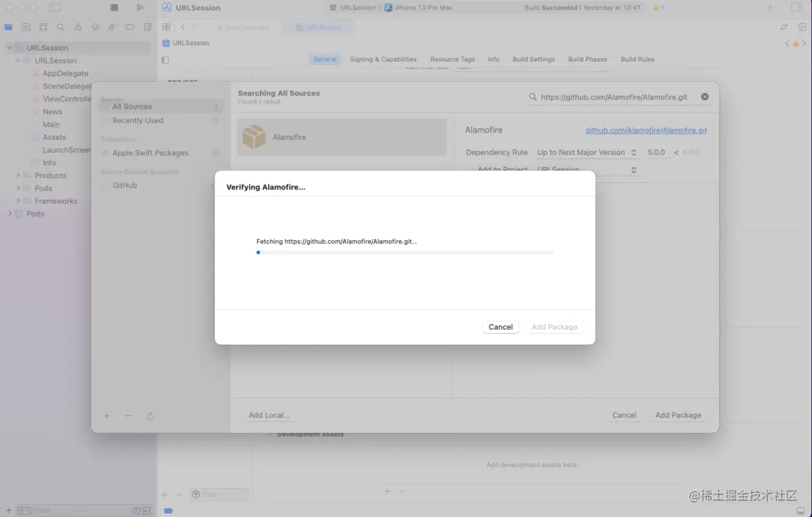Toggle the inspector panel at toolbar right

[x=796, y=7]
